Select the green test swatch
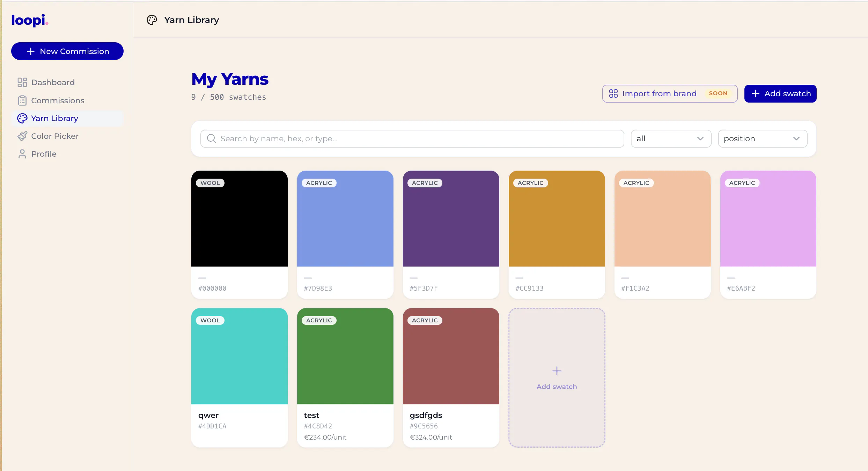This screenshot has height=471, width=868. click(345, 377)
